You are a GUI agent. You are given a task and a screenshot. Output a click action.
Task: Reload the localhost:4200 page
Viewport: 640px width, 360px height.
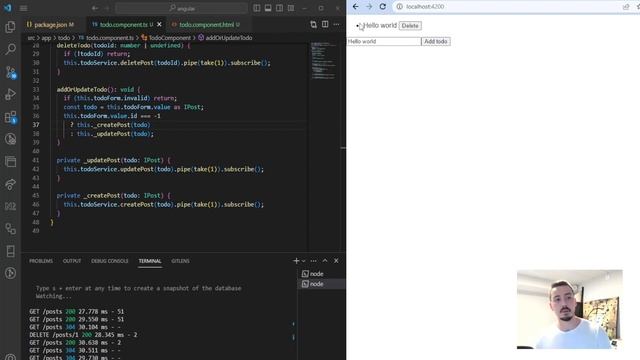[x=382, y=7]
